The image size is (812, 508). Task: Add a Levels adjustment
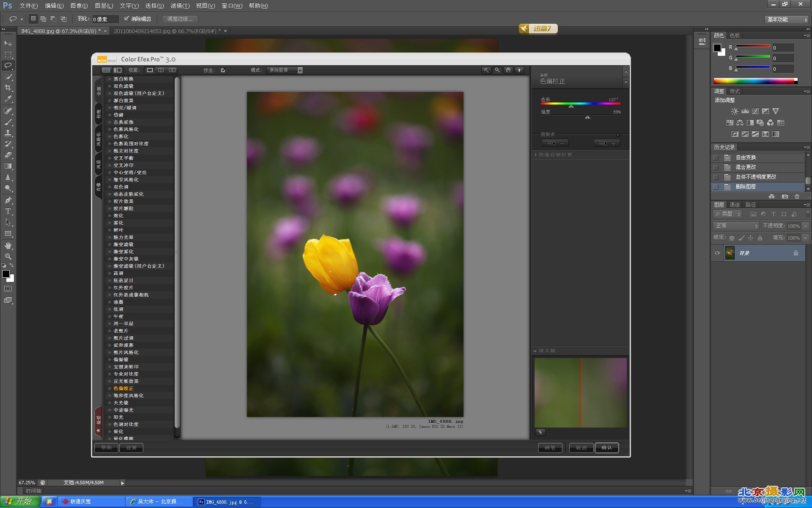coord(745,111)
